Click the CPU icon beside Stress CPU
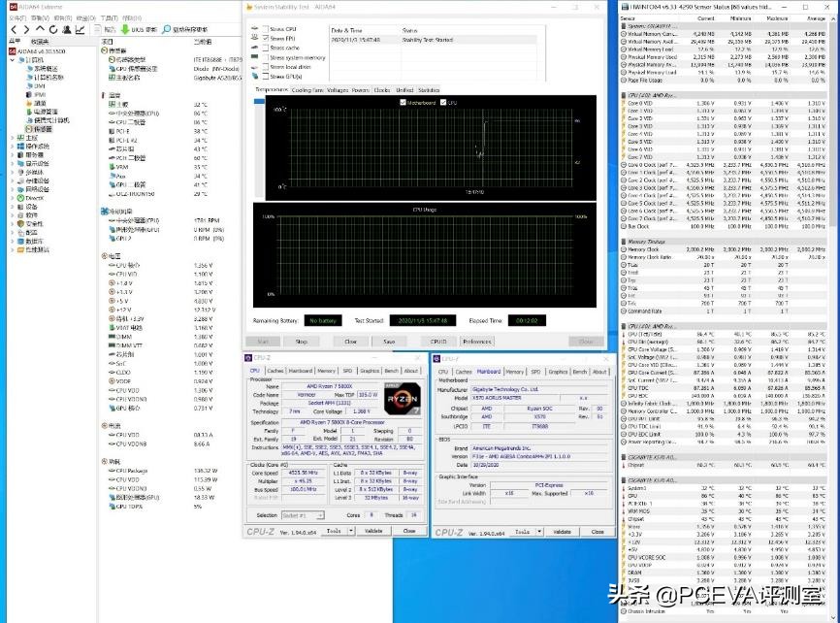The width and height of the screenshot is (840, 623). [255, 28]
